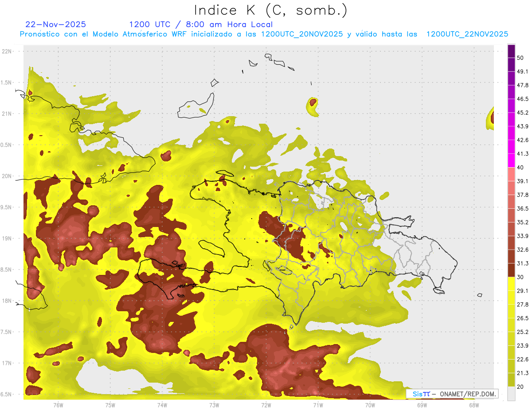This screenshot has width=532, height=411.
Task: Click the colorbar value '20'
Action: click(x=520, y=387)
